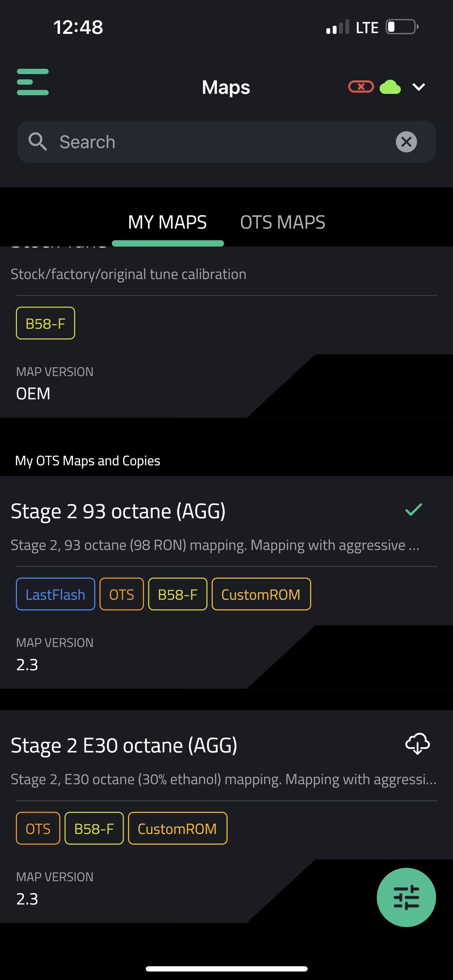The height and width of the screenshot is (980, 453).
Task: Expand the connection status dropdown chevron
Action: [418, 87]
